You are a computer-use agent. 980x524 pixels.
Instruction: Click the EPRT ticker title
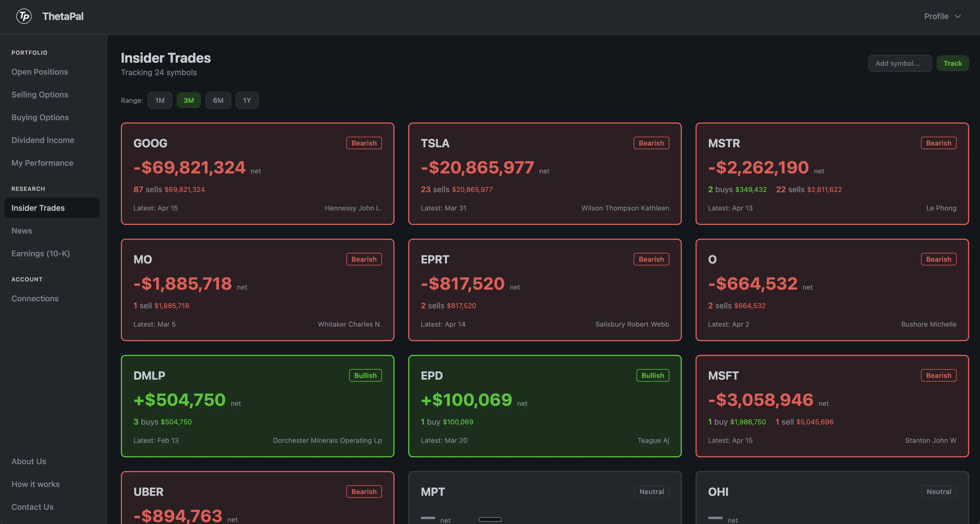tap(435, 259)
